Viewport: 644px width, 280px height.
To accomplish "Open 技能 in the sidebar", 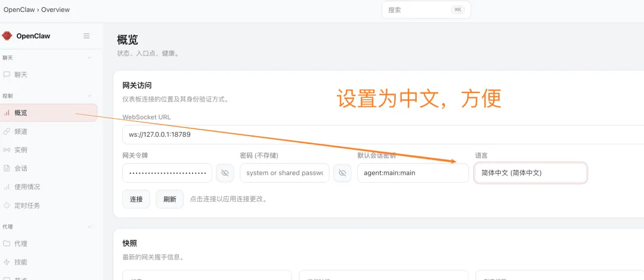I will [49, 262].
